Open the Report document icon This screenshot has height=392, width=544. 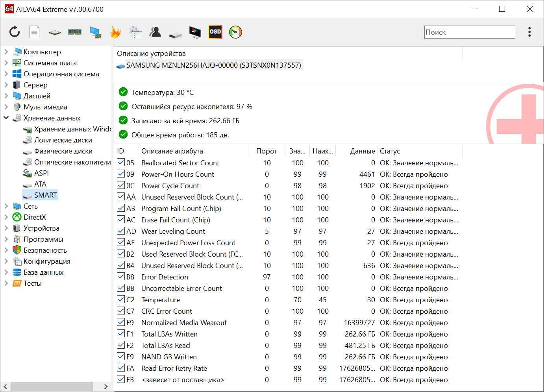[35, 32]
